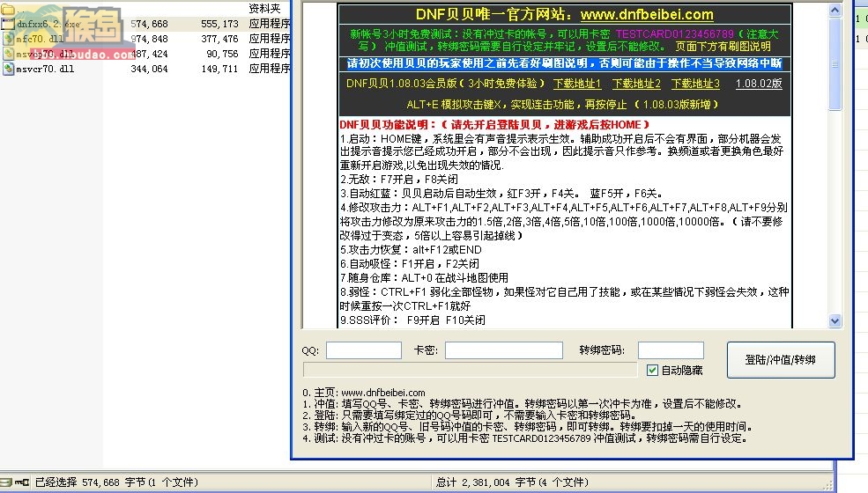This screenshot has width=868, height=493.
Task: Select the dnfxx6.2.exe file icon
Action: 8,24
